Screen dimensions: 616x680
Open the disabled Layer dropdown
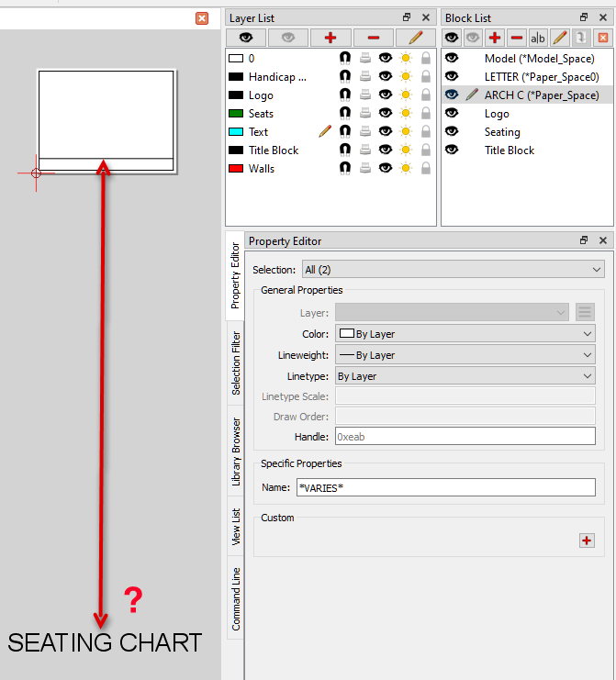(452, 312)
